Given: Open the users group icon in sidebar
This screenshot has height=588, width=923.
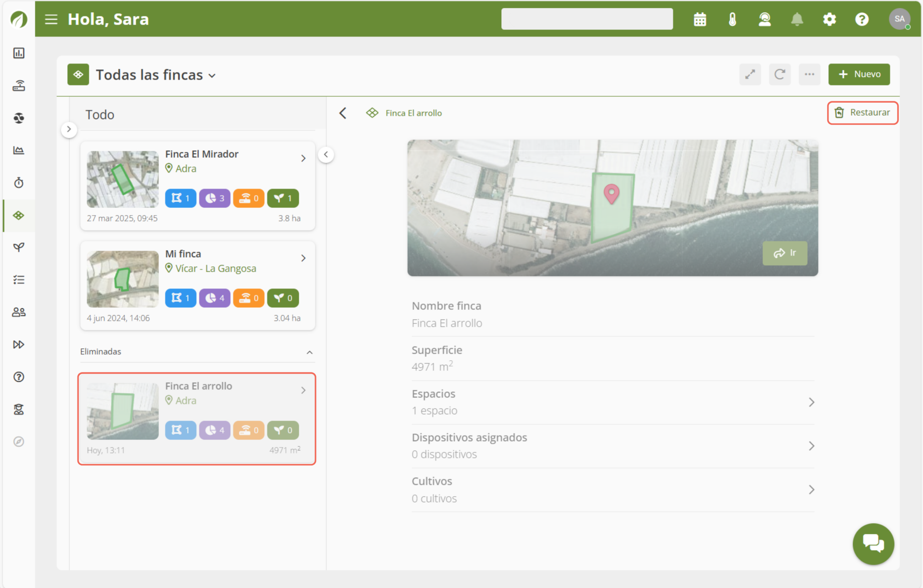Looking at the screenshot, I should 19,312.
